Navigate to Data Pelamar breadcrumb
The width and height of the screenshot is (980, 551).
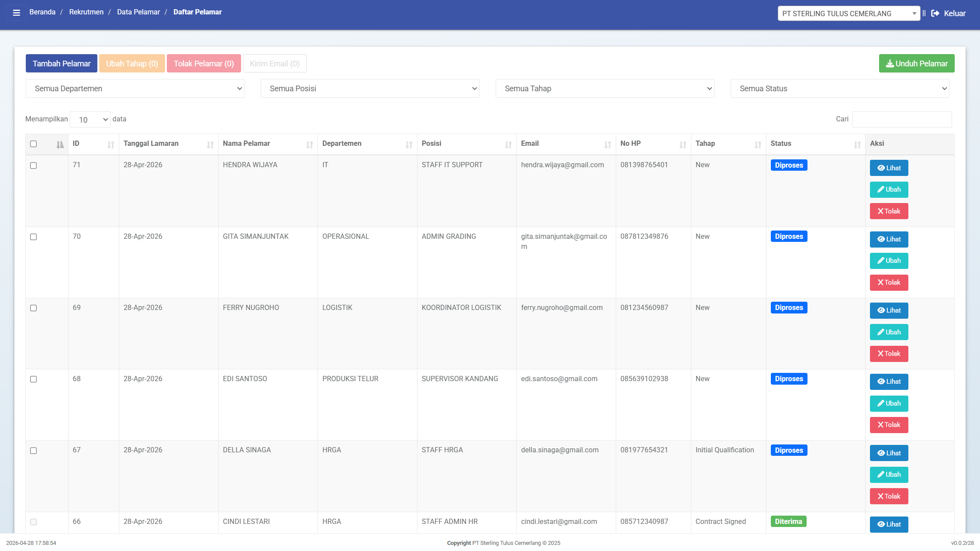tap(138, 12)
